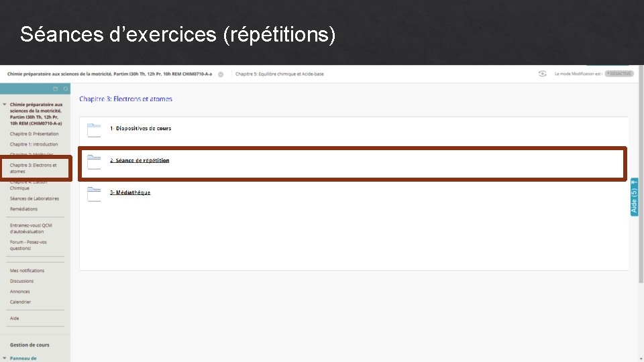Select Chapitre 1: Introduction menu item
The width and height of the screenshot is (644, 362).
pos(34,144)
